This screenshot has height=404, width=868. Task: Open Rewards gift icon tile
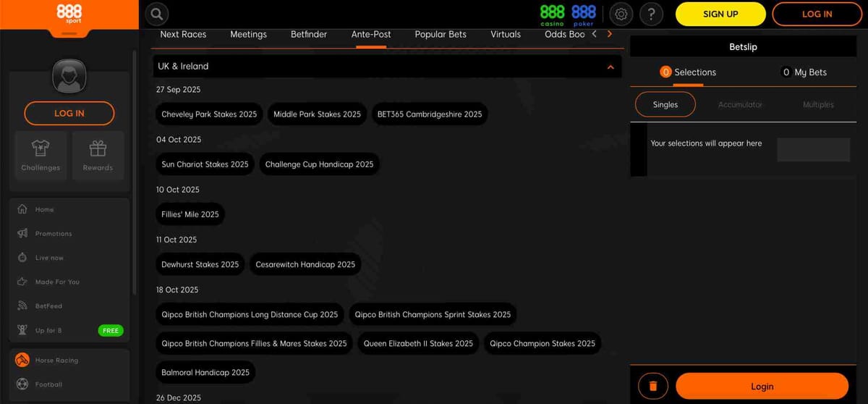[x=98, y=156]
